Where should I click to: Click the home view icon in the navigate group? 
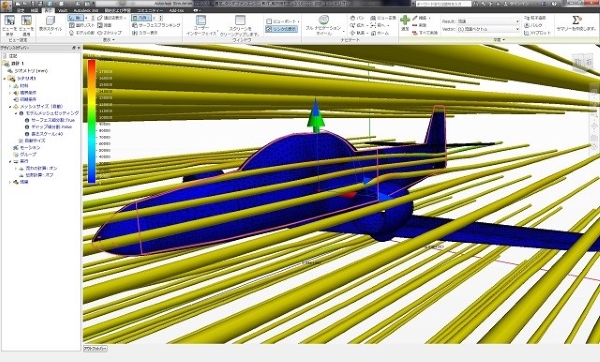pos(373,33)
